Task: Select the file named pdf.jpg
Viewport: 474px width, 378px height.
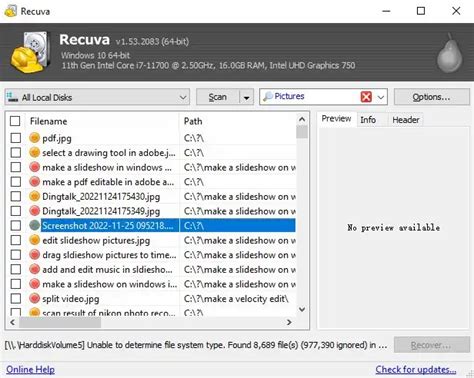Action: tap(57, 138)
